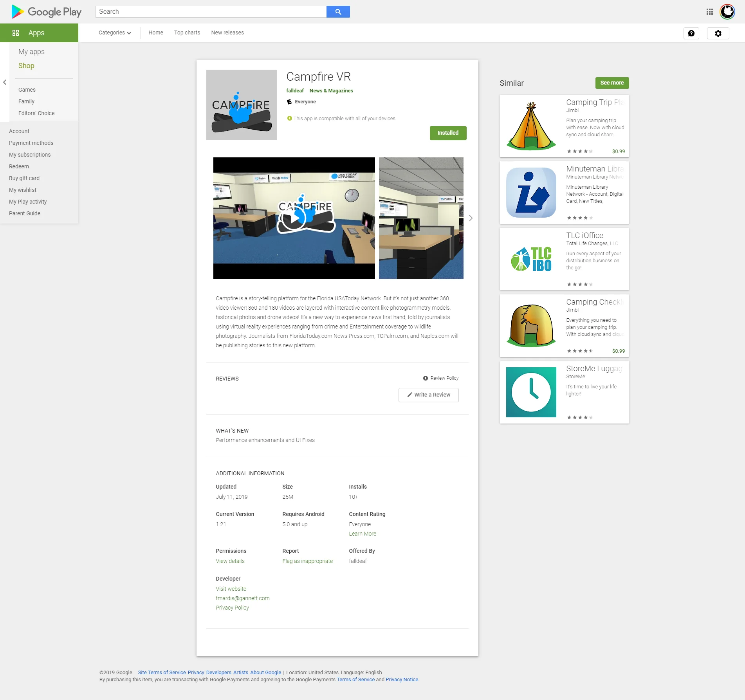
Task: Collapse the sidebar with the left chevron
Action: pyautogui.click(x=5, y=82)
